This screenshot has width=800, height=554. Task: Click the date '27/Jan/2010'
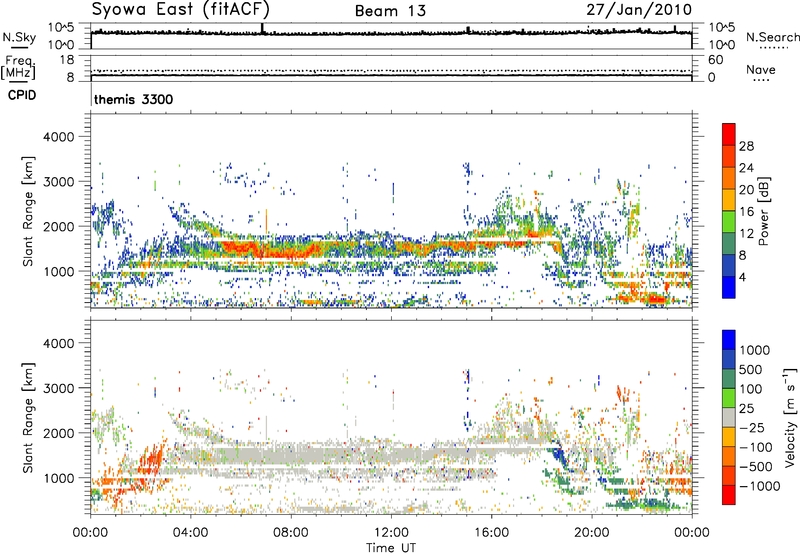point(639,10)
